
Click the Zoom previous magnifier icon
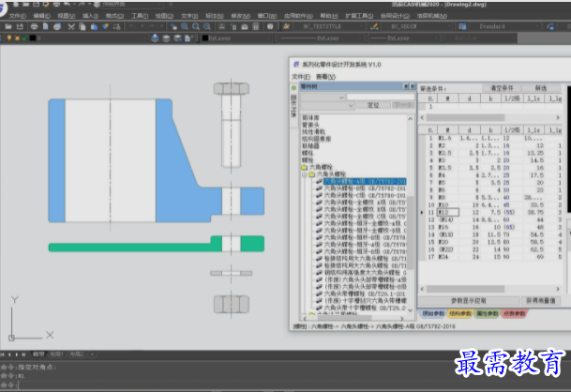207,26
